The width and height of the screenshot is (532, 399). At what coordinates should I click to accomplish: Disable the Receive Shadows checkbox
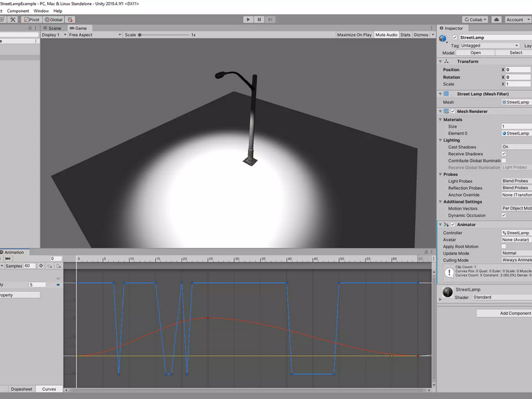coord(504,154)
